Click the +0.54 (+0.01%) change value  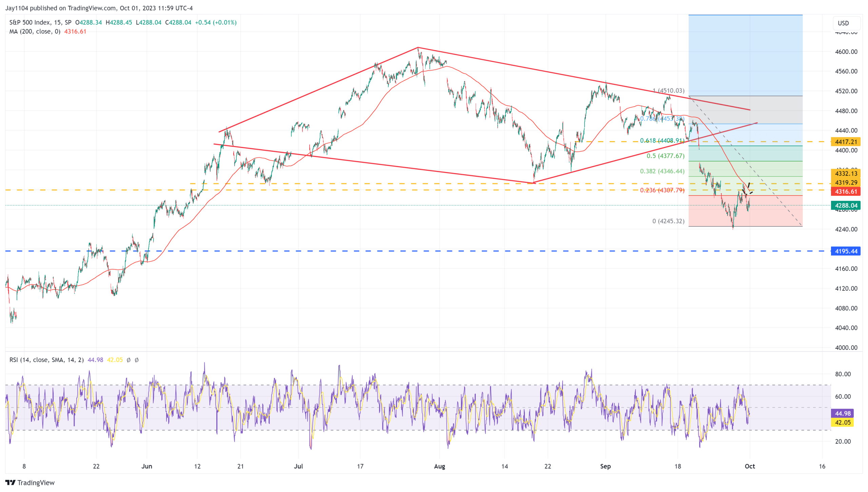tap(216, 22)
